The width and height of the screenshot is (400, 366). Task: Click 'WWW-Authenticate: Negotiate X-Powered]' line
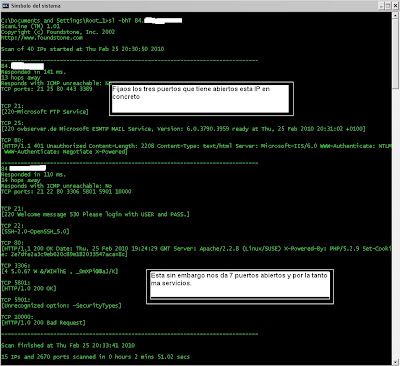pos(66,152)
